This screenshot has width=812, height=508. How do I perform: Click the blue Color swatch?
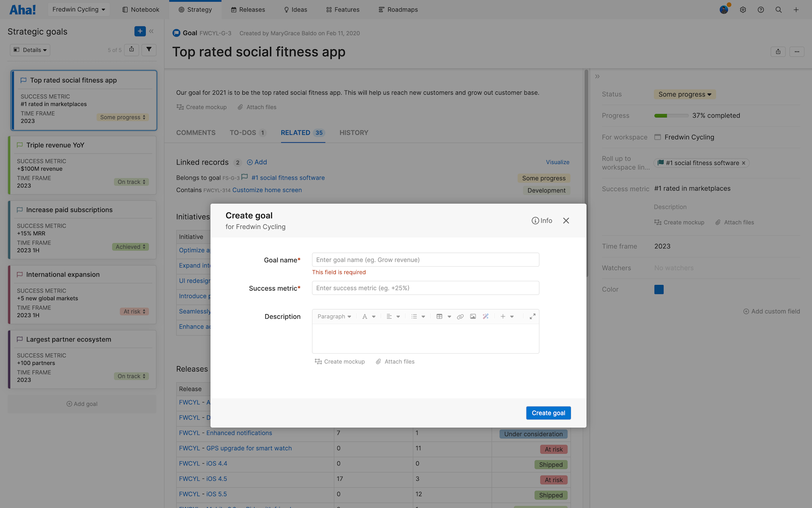click(659, 289)
